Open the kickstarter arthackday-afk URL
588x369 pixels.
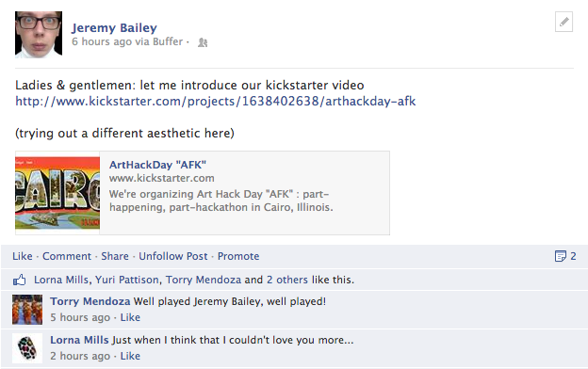coord(216,101)
